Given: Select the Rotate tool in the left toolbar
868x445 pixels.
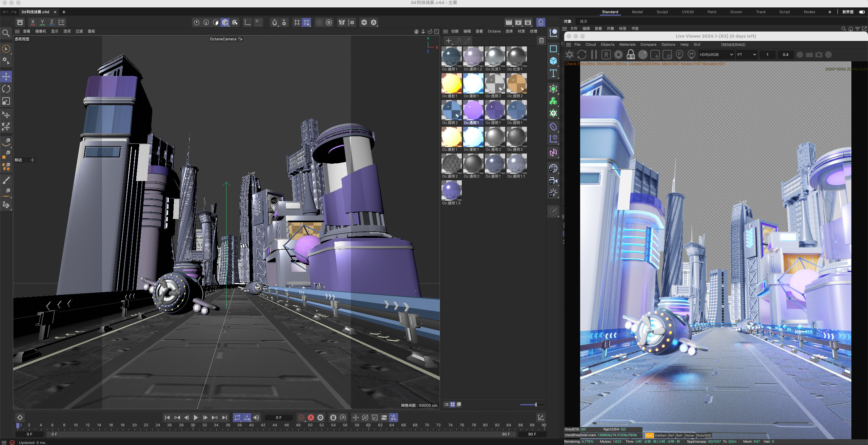Looking at the screenshot, I should [6, 88].
